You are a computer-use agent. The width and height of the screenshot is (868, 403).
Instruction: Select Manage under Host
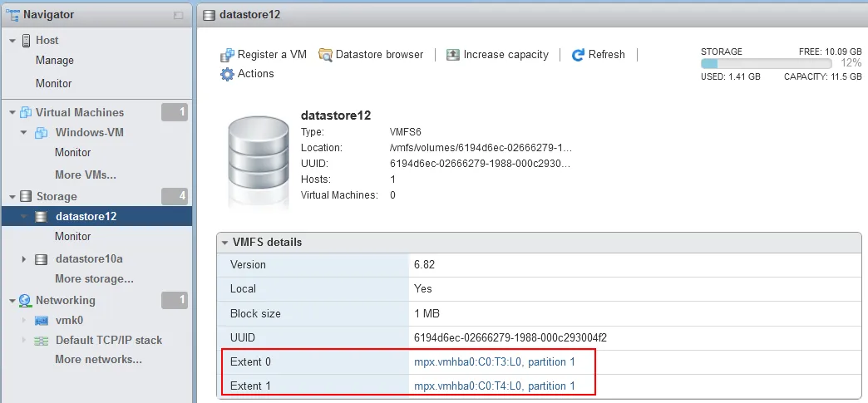click(x=55, y=61)
